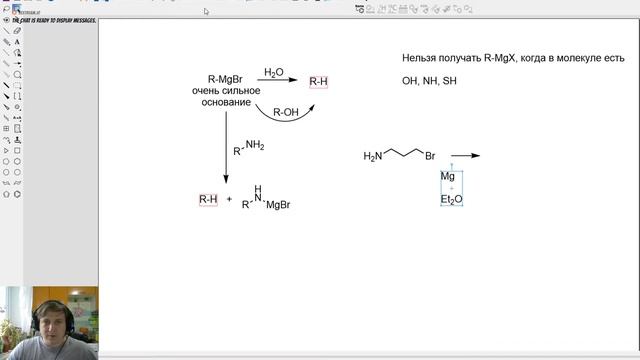Select the Dashed Bond tool
The height and width of the screenshot is (360, 640).
[x=6, y=53]
